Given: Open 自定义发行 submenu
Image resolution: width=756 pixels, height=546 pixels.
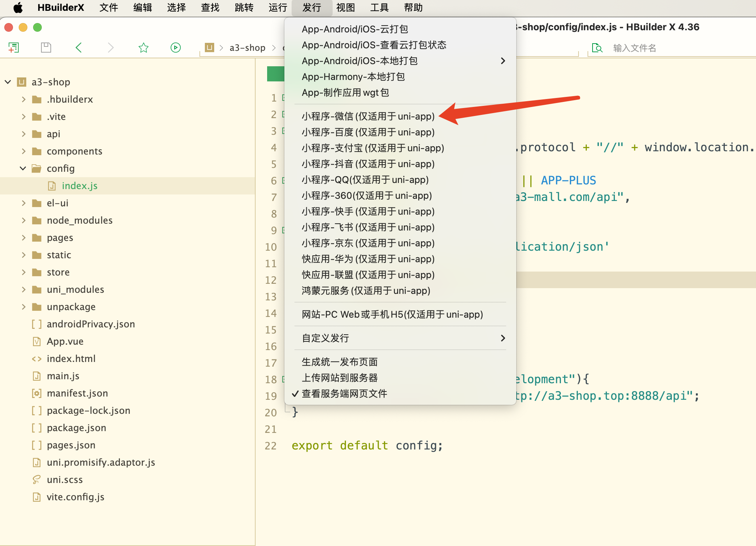Looking at the screenshot, I should [x=400, y=338].
